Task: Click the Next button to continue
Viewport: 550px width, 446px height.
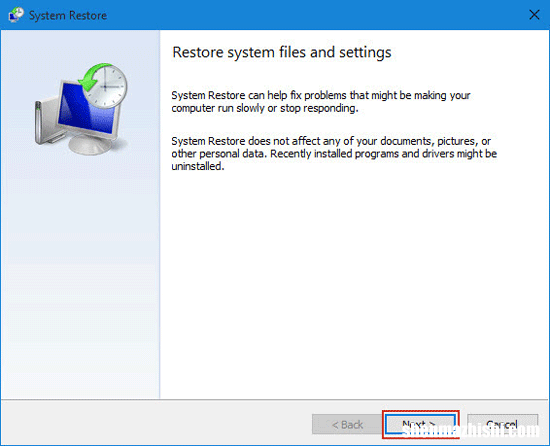Action: pyautogui.click(x=421, y=424)
